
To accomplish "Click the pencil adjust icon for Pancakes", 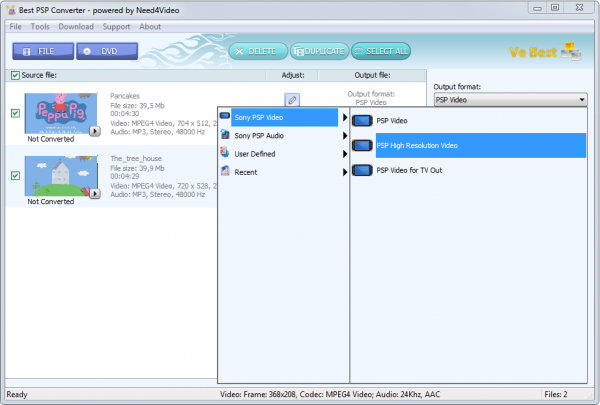I will [292, 100].
